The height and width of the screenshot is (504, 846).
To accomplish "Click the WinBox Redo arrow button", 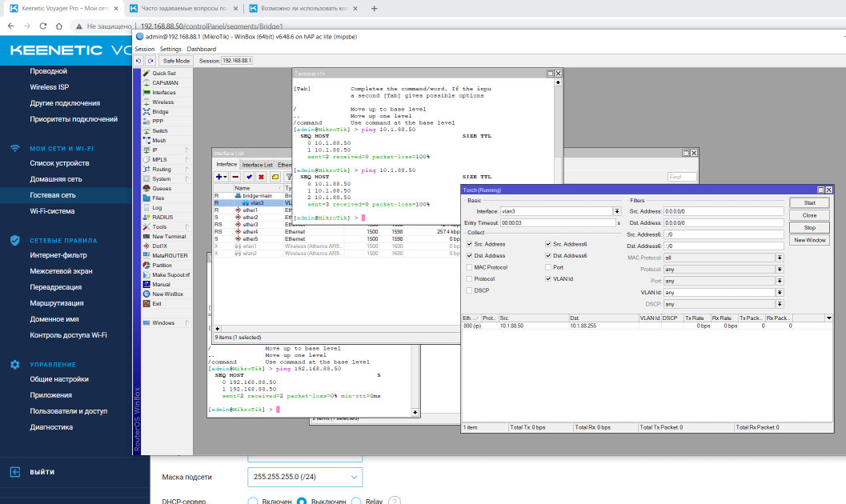I will [x=150, y=61].
